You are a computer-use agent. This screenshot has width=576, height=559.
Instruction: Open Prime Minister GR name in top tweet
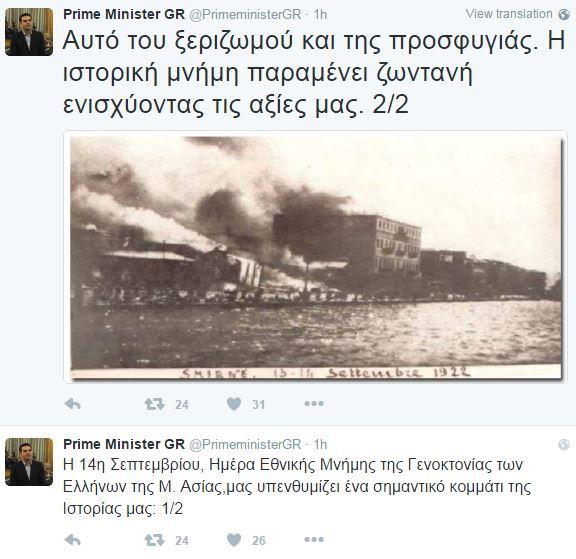tap(124, 14)
